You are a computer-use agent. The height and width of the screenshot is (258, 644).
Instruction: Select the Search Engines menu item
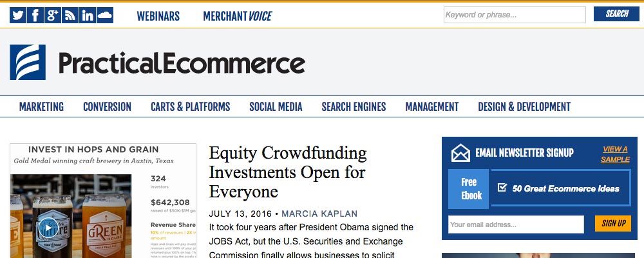point(354,107)
